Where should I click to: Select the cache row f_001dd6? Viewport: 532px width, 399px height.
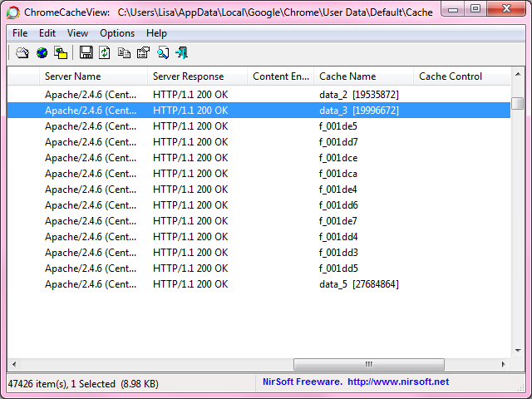[259, 205]
